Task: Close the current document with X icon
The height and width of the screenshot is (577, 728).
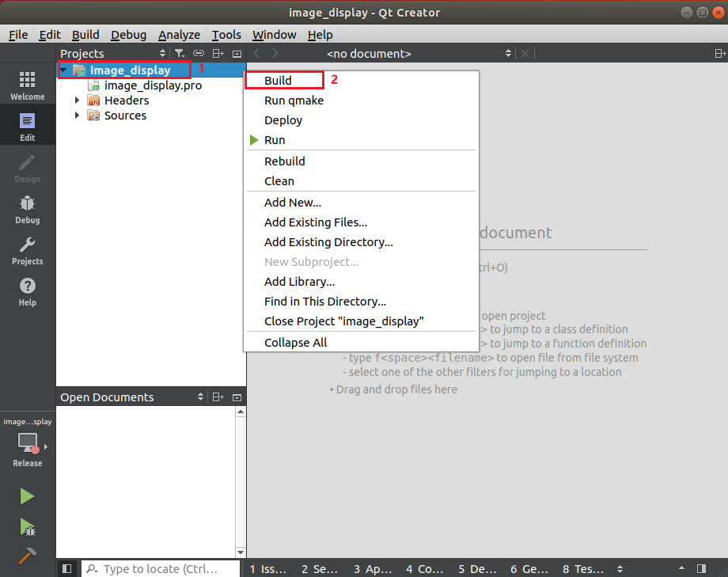Action: (525, 54)
